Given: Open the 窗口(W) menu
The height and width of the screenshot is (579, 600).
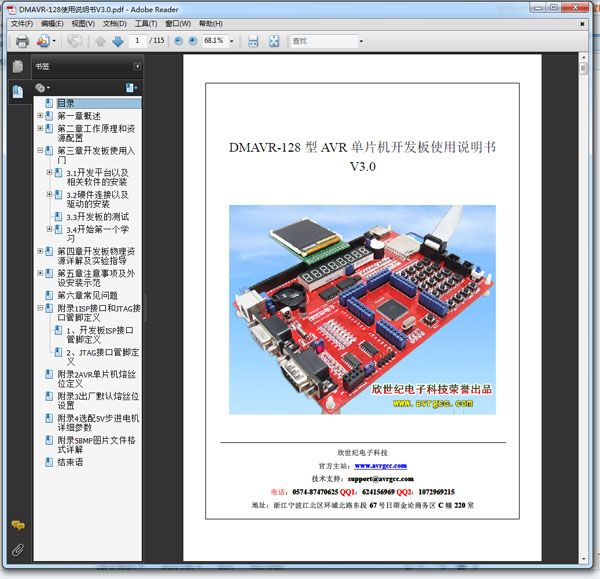Looking at the screenshot, I should coord(178,24).
